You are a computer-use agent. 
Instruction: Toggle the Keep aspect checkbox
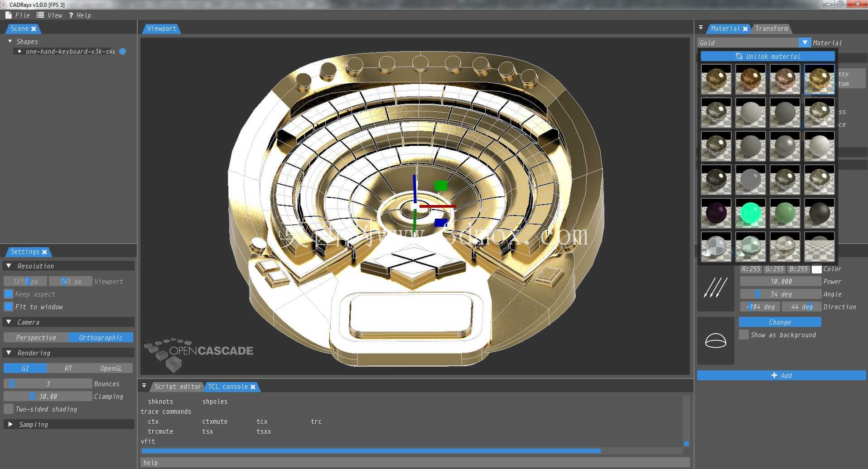(x=9, y=294)
